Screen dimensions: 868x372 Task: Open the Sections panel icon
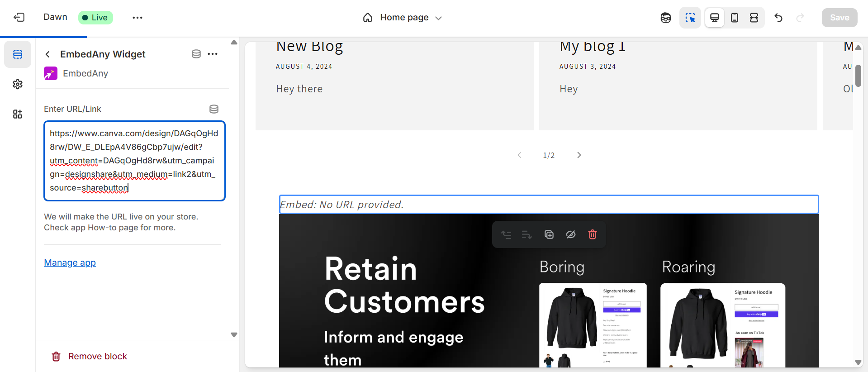pos(18,54)
